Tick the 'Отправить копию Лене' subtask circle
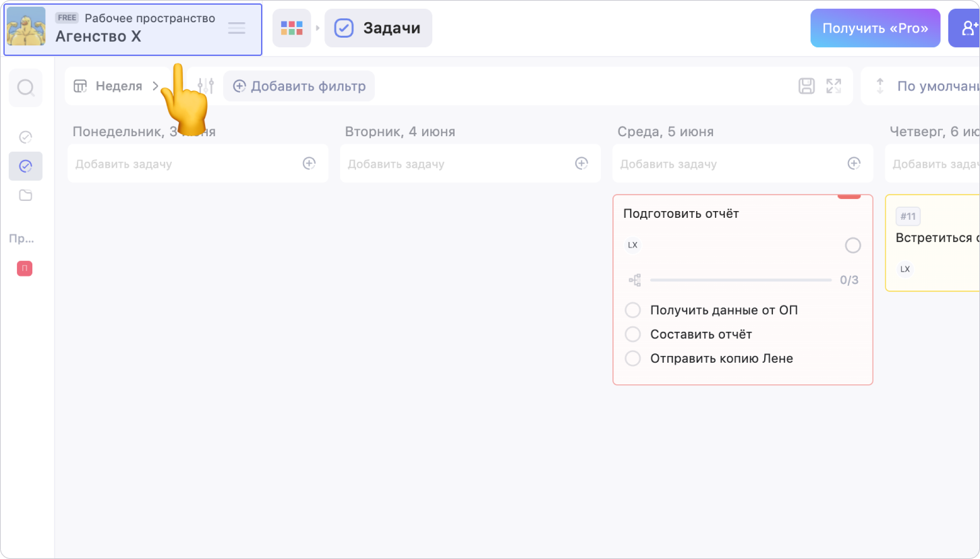Screen dimensions: 980x559 point(633,359)
